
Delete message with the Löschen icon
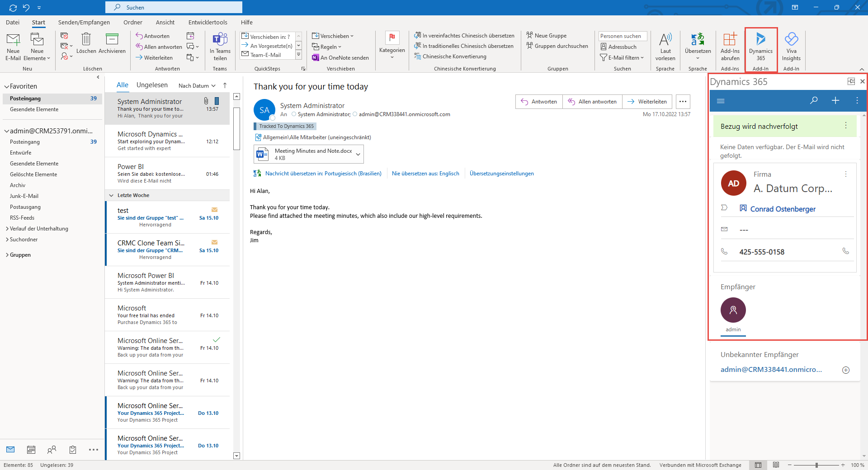pos(86,44)
